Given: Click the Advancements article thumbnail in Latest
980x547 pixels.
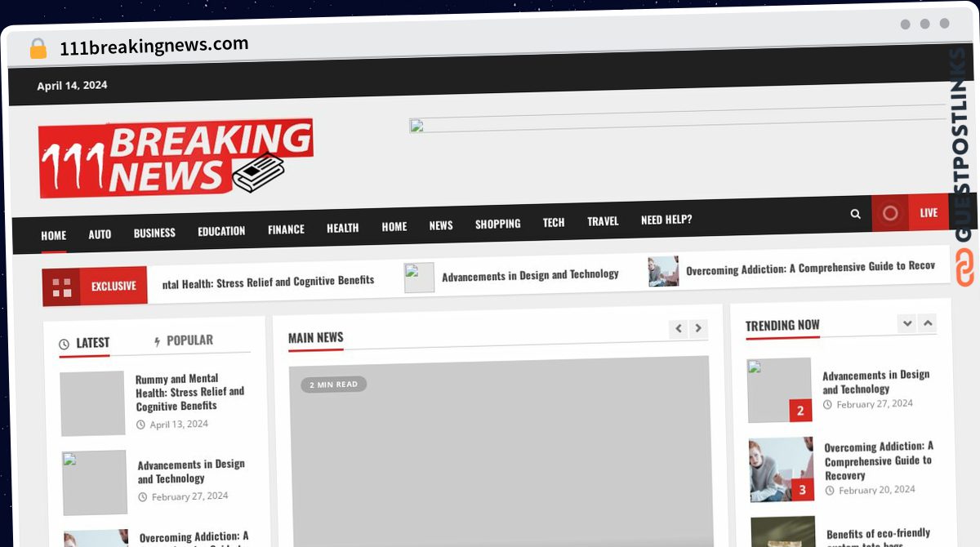Looking at the screenshot, I should [95, 483].
